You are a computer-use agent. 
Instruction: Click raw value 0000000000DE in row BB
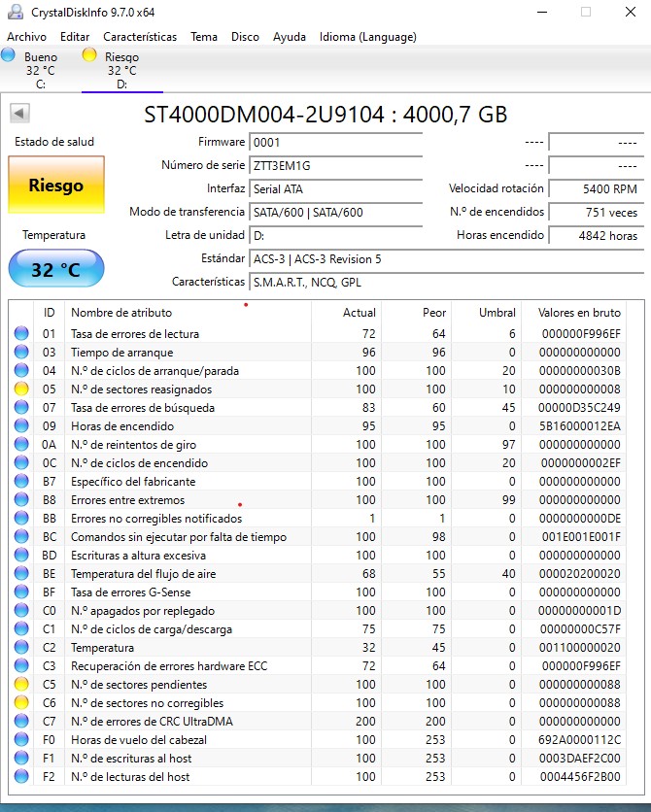[579, 519]
